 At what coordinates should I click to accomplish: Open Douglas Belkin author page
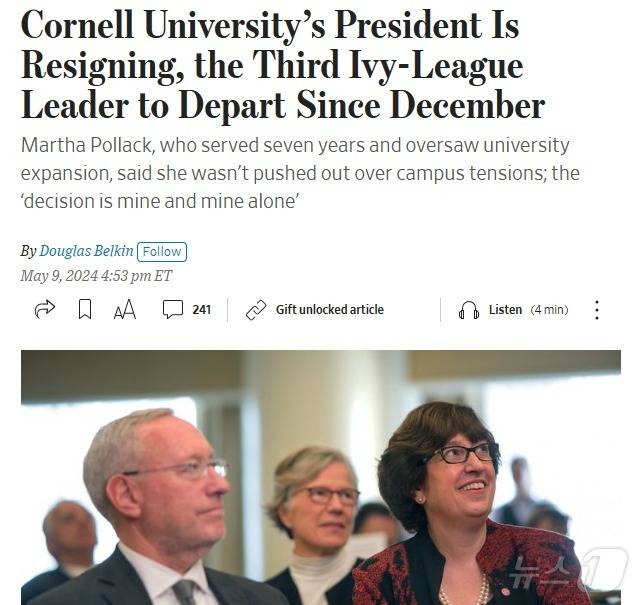[x=86, y=252]
